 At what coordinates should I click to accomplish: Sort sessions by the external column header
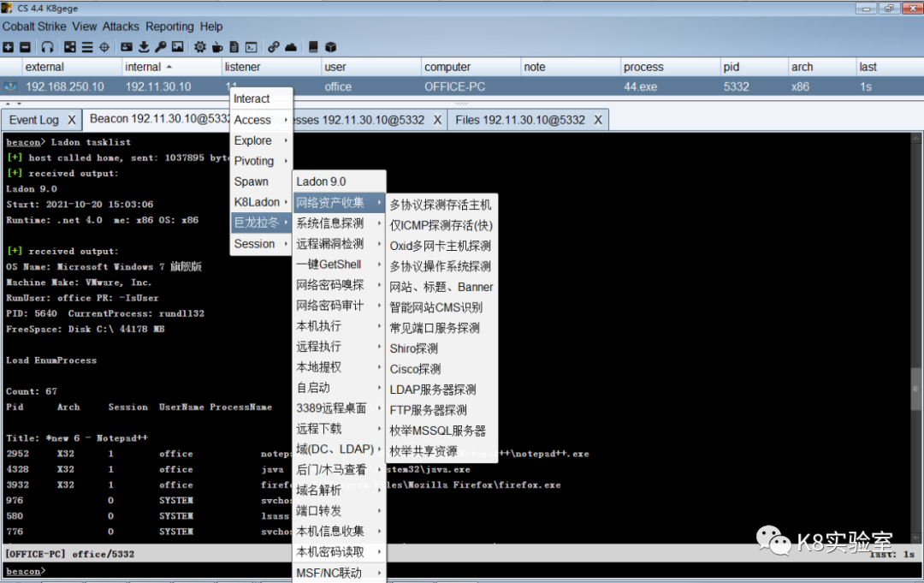click(x=72, y=67)
